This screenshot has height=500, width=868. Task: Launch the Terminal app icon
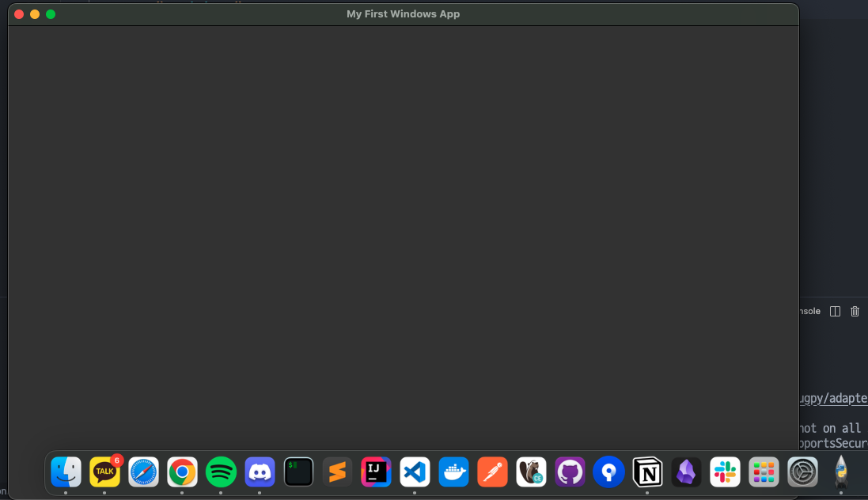(298, 472)
